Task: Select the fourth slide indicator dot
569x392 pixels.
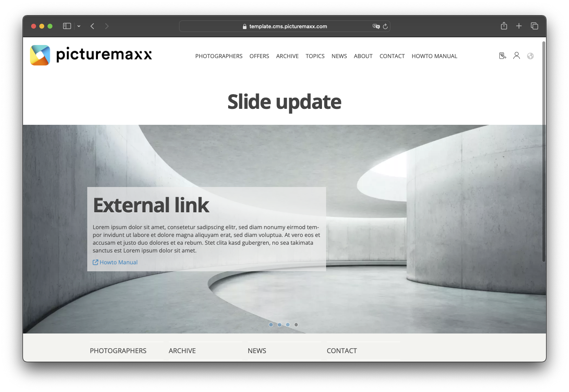Action: 296,324
